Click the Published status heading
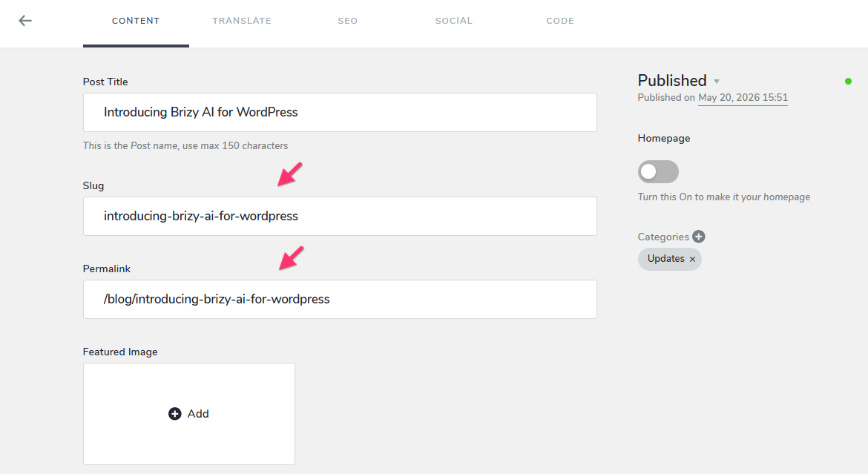This screenshot has width=868, height=474. click(672, 81)
